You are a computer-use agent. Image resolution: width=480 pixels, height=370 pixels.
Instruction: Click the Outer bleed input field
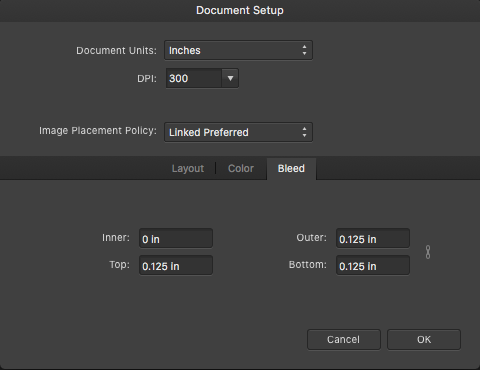pos(373,238)
